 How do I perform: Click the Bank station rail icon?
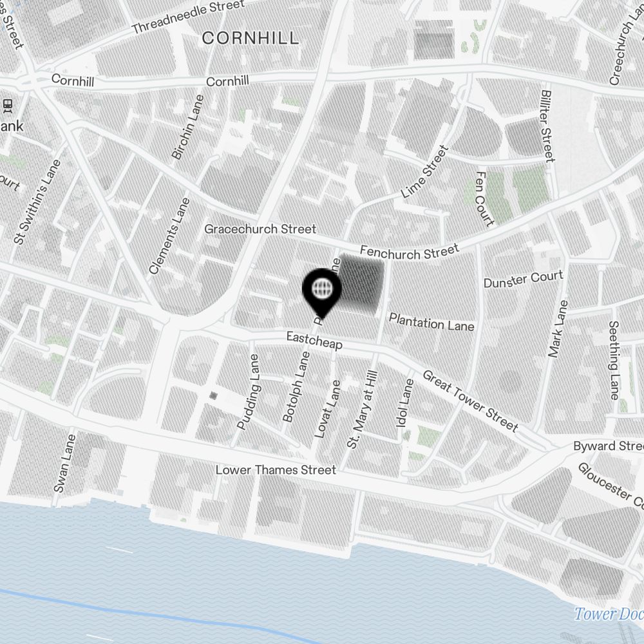(x=7, y=106)
